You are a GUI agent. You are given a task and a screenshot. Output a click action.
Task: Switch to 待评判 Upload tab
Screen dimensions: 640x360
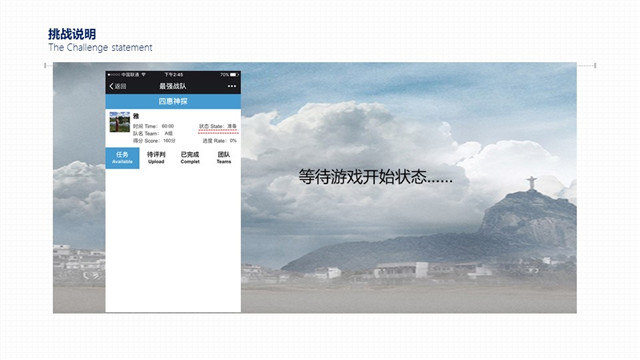click(156, 158)
